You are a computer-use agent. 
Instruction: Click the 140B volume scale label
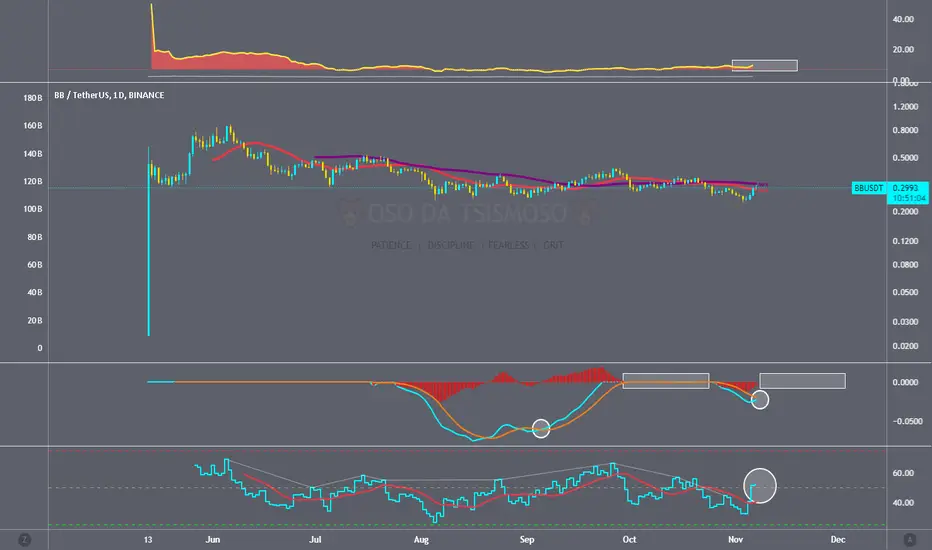[x=33, y=153]
